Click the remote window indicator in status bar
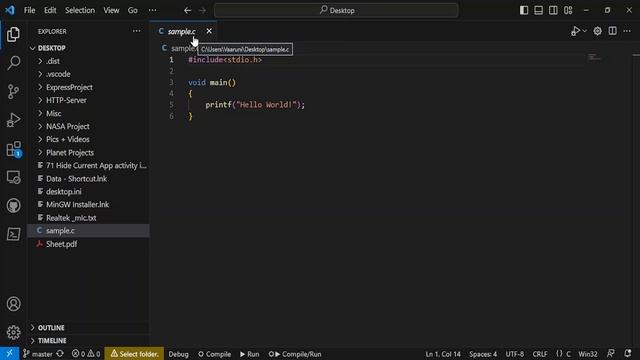The width and height of the screenshot is (640, 360). (x=9, y=353)
